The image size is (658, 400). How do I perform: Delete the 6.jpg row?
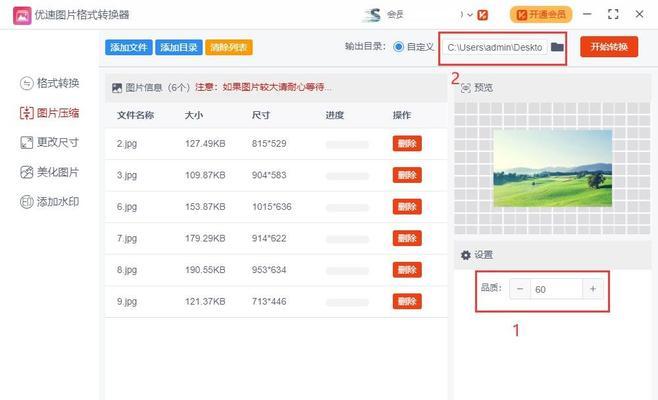tap(407, 207)
